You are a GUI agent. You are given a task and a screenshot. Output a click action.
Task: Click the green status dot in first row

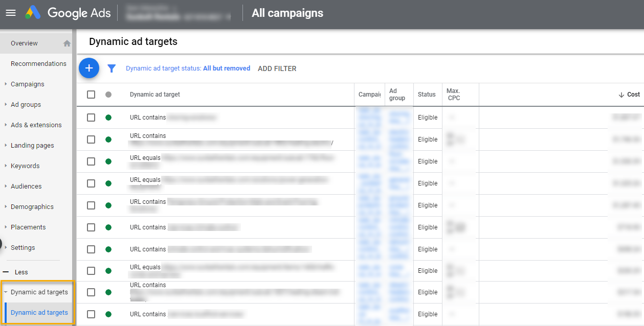click(x=108, y=118)
